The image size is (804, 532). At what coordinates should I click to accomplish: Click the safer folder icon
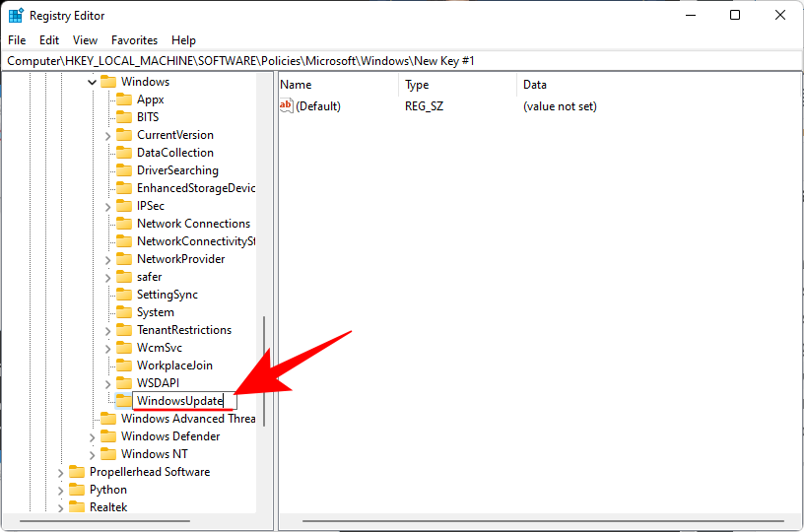click(124, 277)
